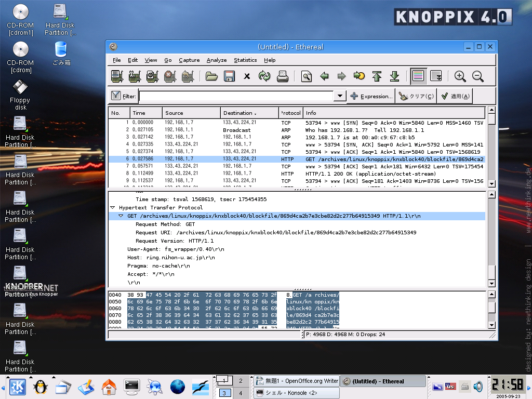Image resolution: width=532 pixels, height=399 pixels.
Task: Open the Edit menu
Action: coord(132,60)
